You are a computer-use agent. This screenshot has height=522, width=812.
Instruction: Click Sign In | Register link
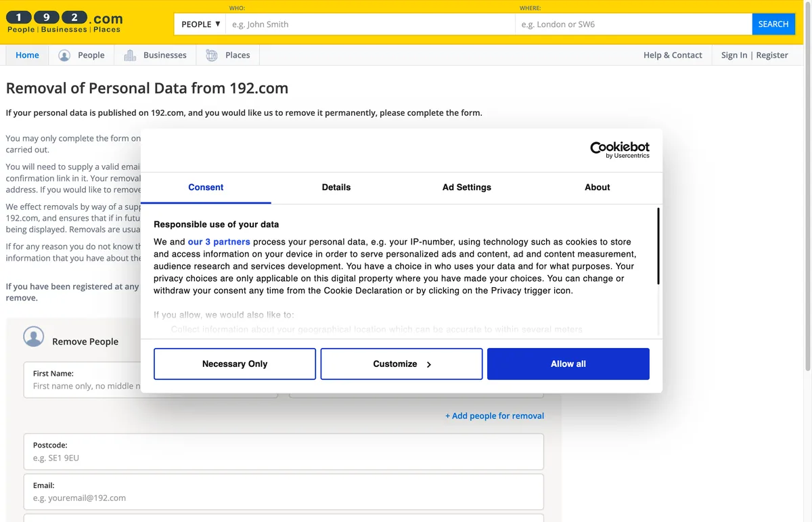point(754,56)
